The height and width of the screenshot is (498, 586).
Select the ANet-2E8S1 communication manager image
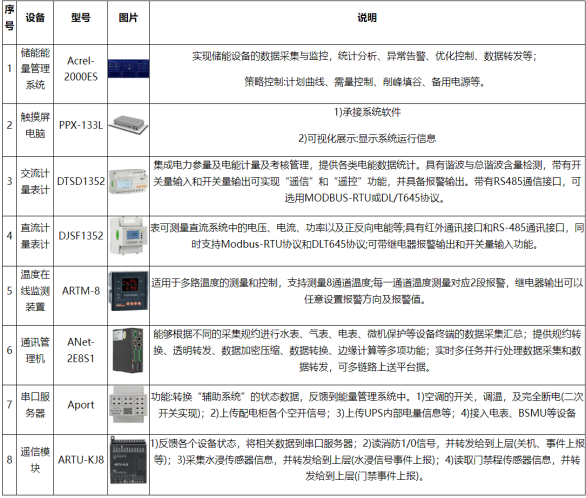(x=128, y=350)
